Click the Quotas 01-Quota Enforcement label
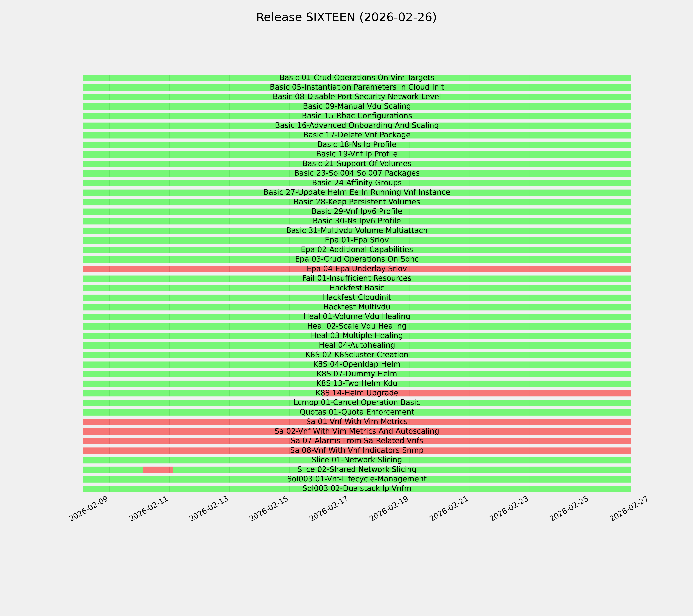The width and height of the screenshot is (693, 616). coord(357,412)
